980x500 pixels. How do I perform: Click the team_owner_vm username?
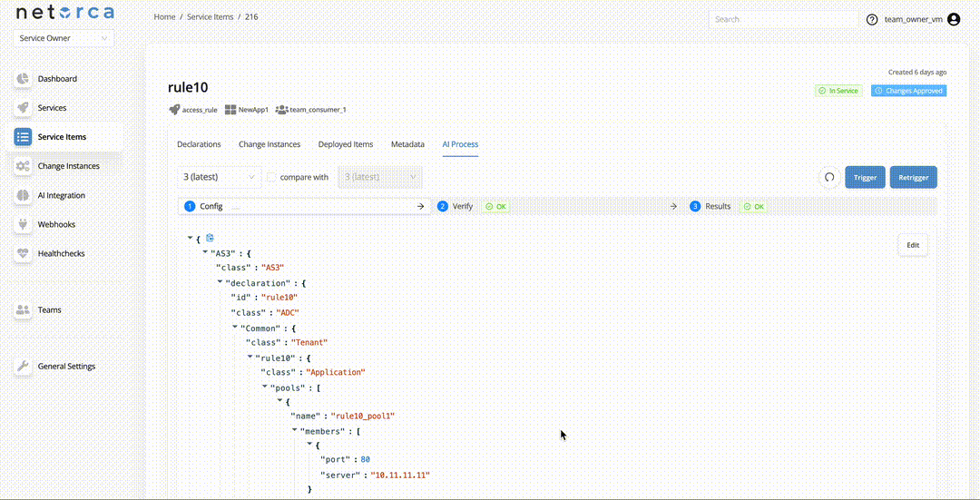tap(913, 19)
